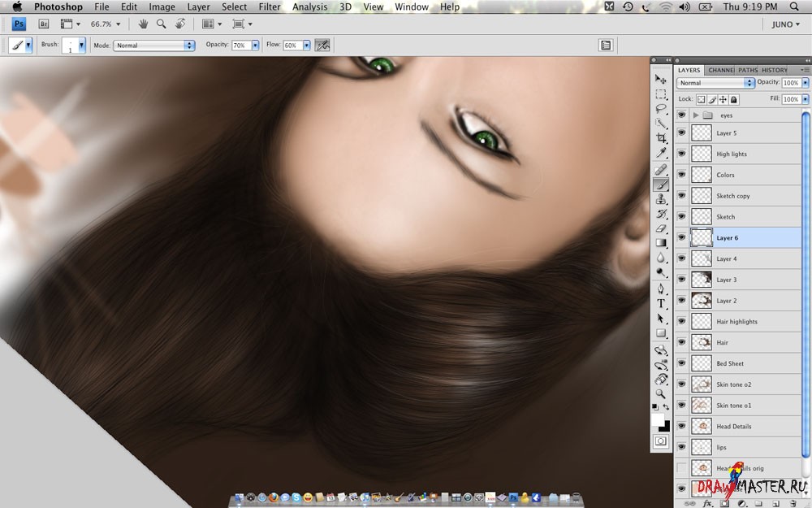Show the hidden Head Details orig layer
This screenshot has height=508, width=812.
pyautogui.click(x=681, y=468)
